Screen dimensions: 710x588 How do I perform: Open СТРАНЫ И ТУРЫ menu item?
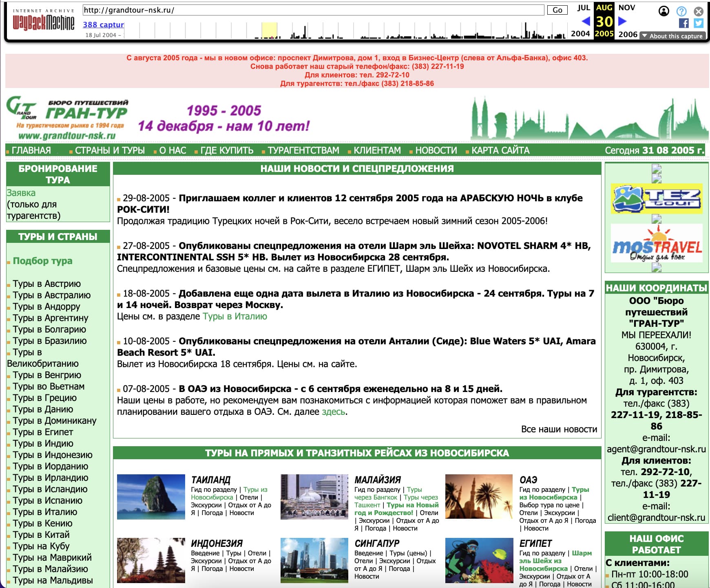110,150
